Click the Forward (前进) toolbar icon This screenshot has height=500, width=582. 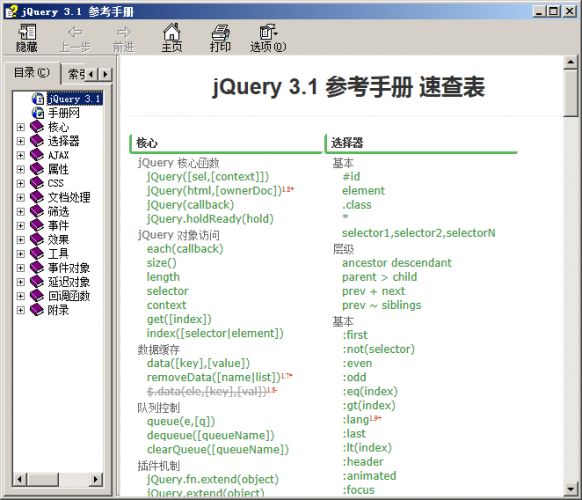[x=124, y=32]
